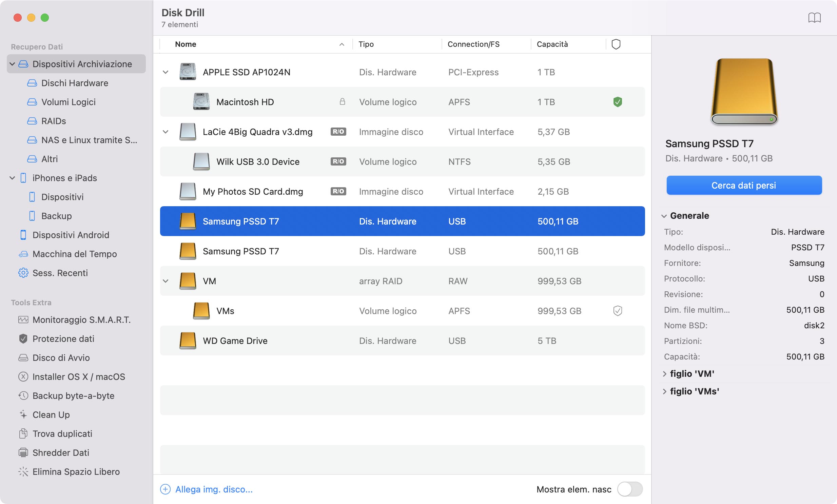Click Nome BSD value disk2
This screenshot has width=837, height=504.
tap(814, 325)
